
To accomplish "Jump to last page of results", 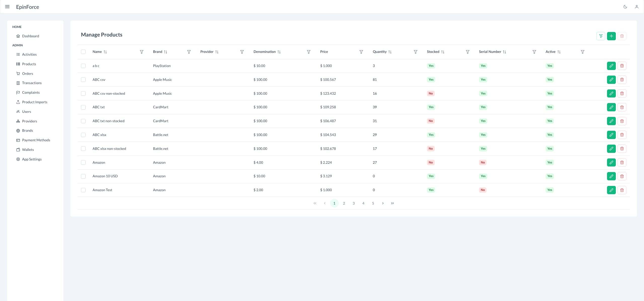I will [x=392, y=203].
